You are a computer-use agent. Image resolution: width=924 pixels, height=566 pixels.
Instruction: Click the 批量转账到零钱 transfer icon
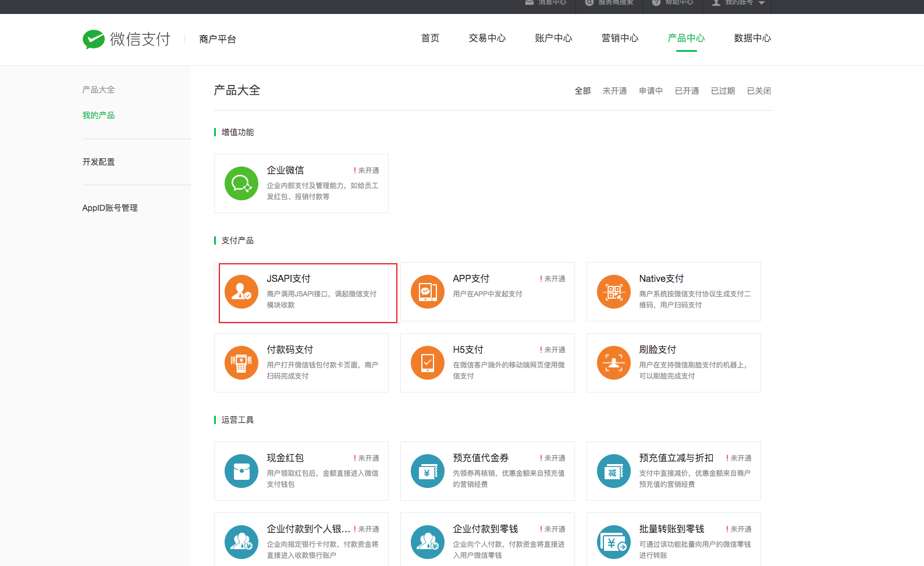click(614, 542)
